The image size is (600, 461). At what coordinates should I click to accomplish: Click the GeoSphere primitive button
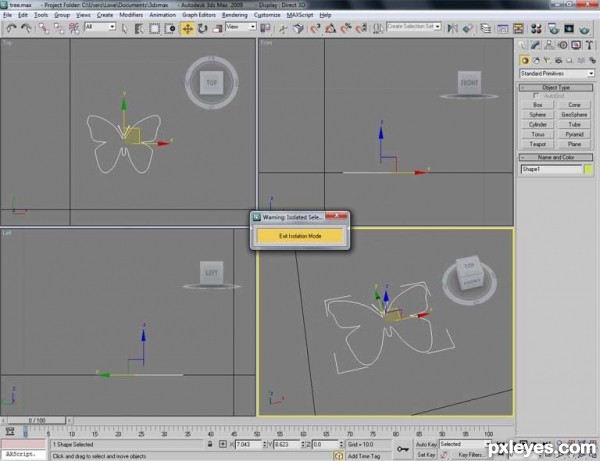(x=574, y=115)
